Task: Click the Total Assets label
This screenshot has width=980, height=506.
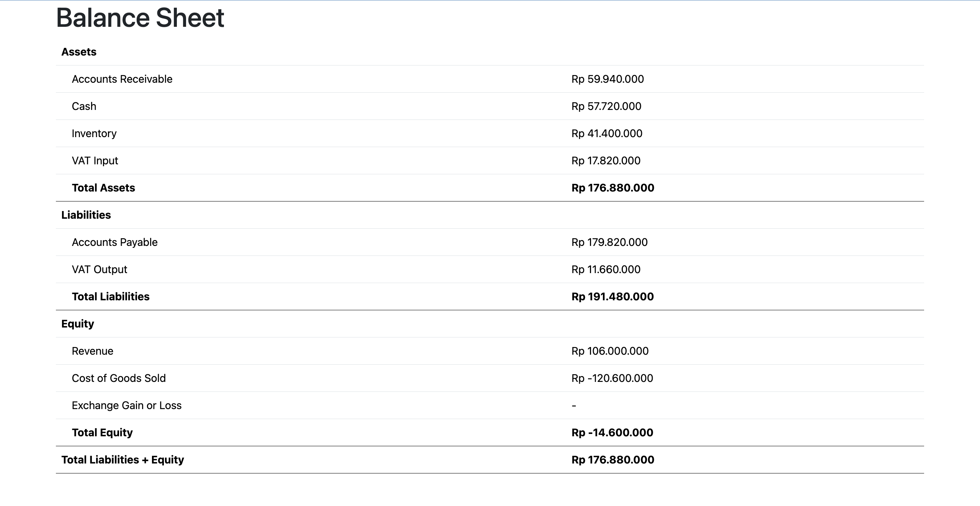Action: coord(103,188)
